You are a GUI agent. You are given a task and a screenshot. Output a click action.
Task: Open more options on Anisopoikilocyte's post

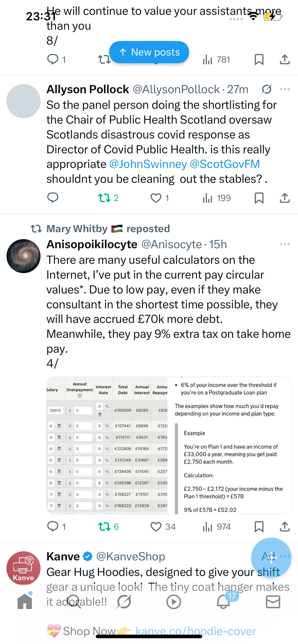click(x=285, y=244)
